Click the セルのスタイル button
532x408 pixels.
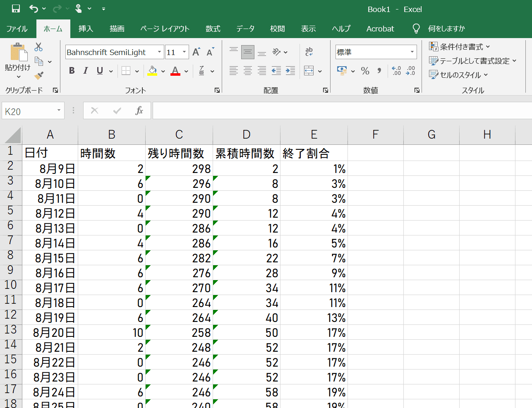459,75
